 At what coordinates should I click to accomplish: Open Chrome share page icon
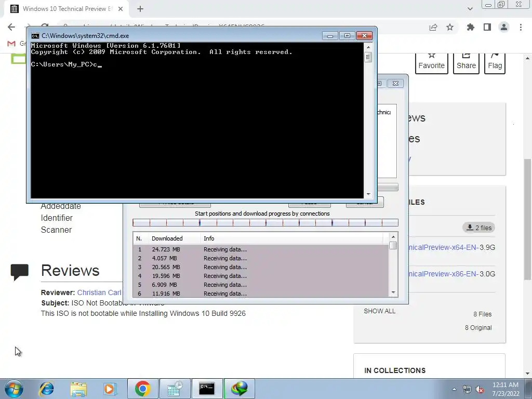433,27
